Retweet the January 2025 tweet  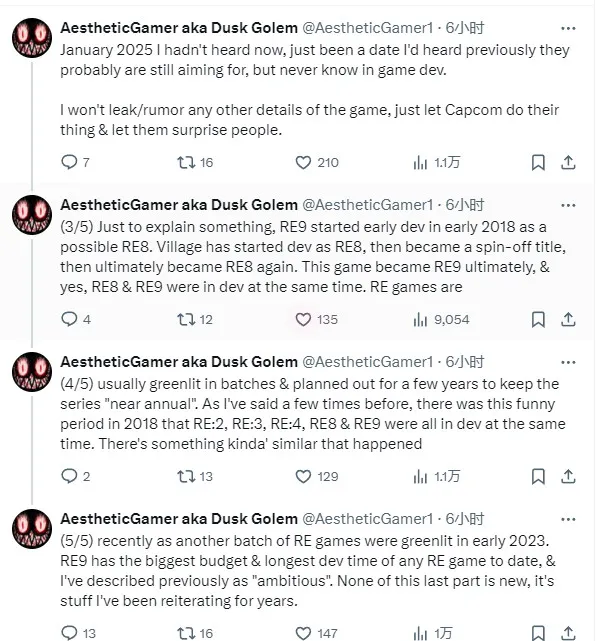(x=186, y=162)
